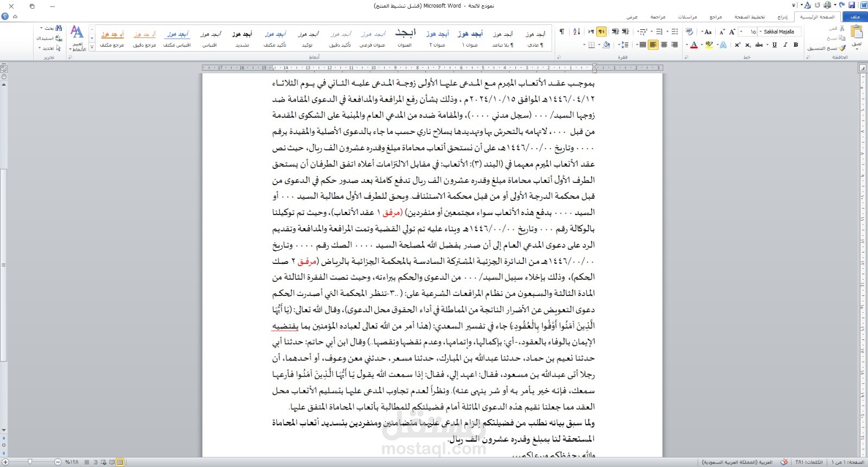Screen dimensions: 868x467
Task: Click the Change Styles (تغيير الأنماط) icon
Action: point(77,37)
